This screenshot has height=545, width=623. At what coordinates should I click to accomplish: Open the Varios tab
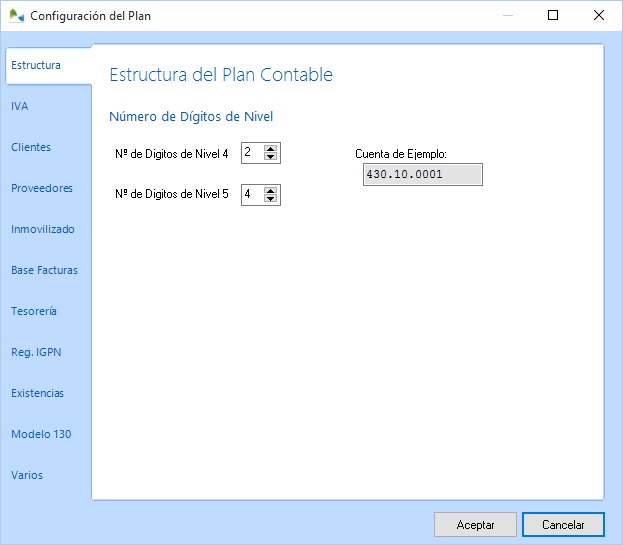click(x=27, y=475)
